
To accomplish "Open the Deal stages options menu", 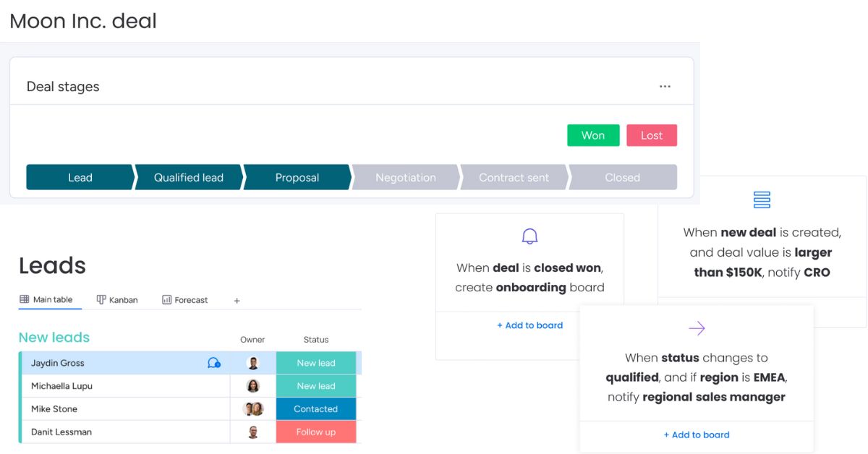I will click(x=665, y=85).
